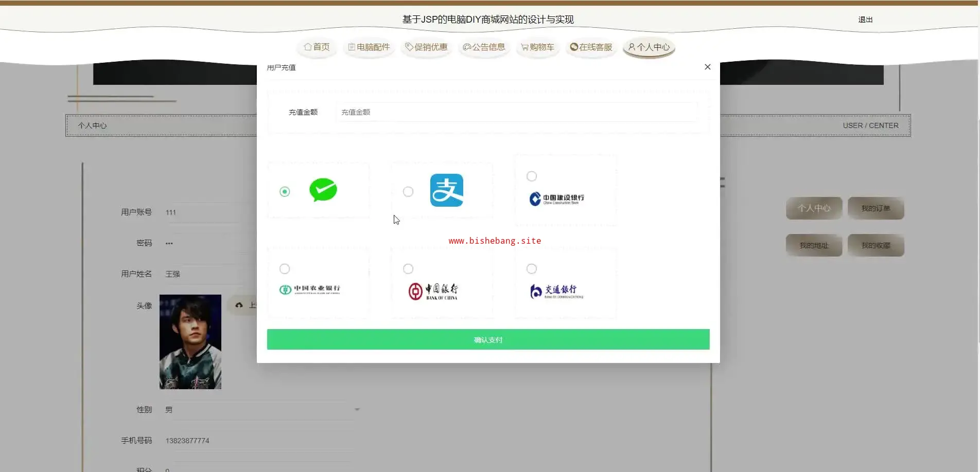The height and width of the screenshot is (472, 980).
Task: Click the 个人中心 breadcrumb heading text
Action: (x=92, y=125)
